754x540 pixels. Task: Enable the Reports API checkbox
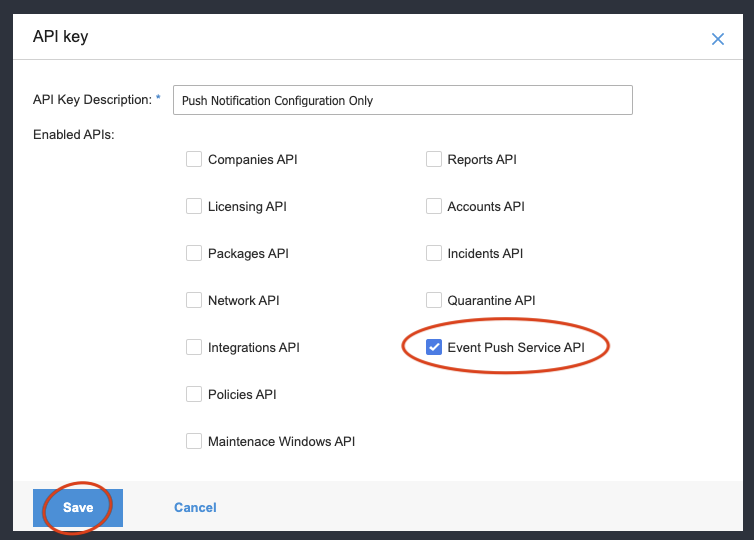(434, 159)
